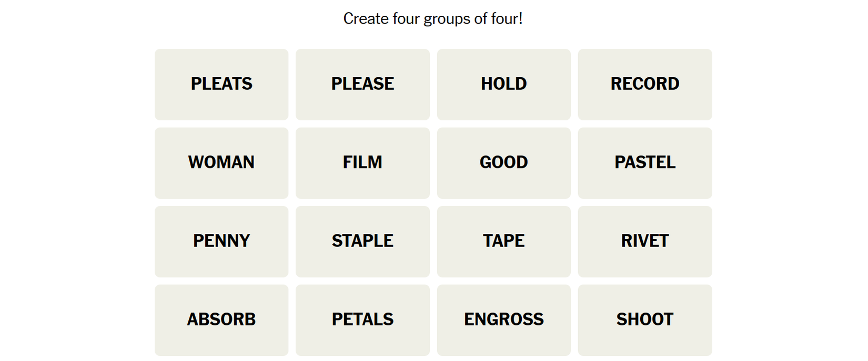Toggle the HOLD tile

coord(503,84)
